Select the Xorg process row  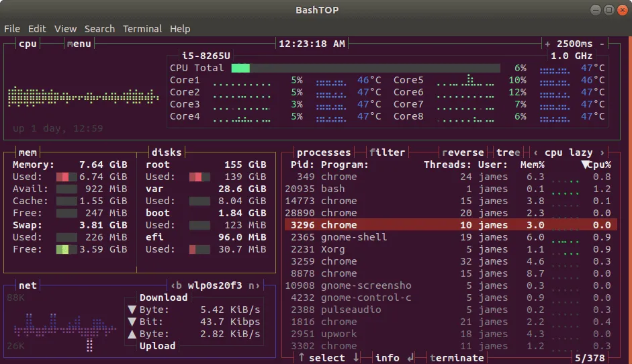[451, 249]
